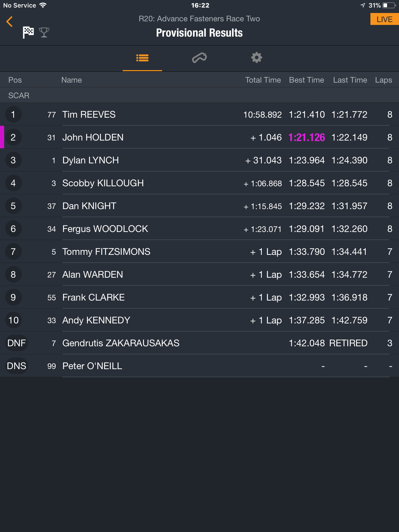Switch to the results list tab

pyautogui.click(x=142, y=58)
